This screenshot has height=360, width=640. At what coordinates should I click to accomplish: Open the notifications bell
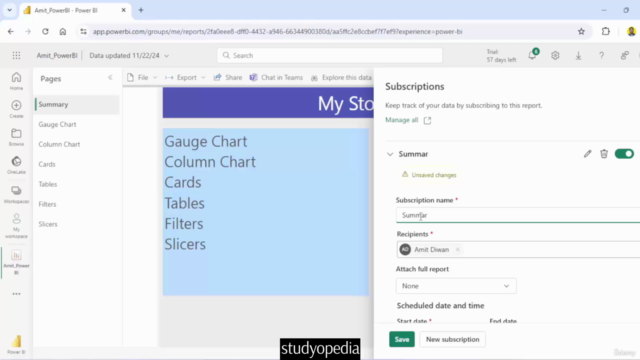[532, 55]
